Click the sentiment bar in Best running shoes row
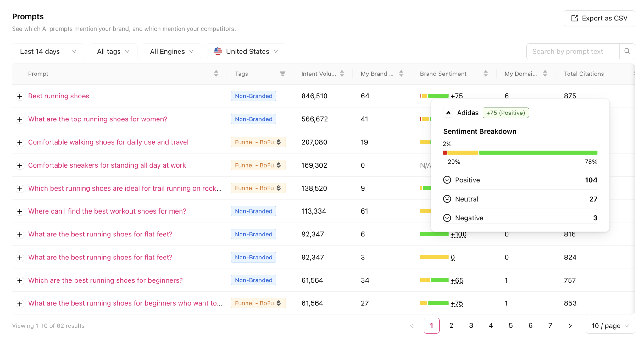 point(434,96)
